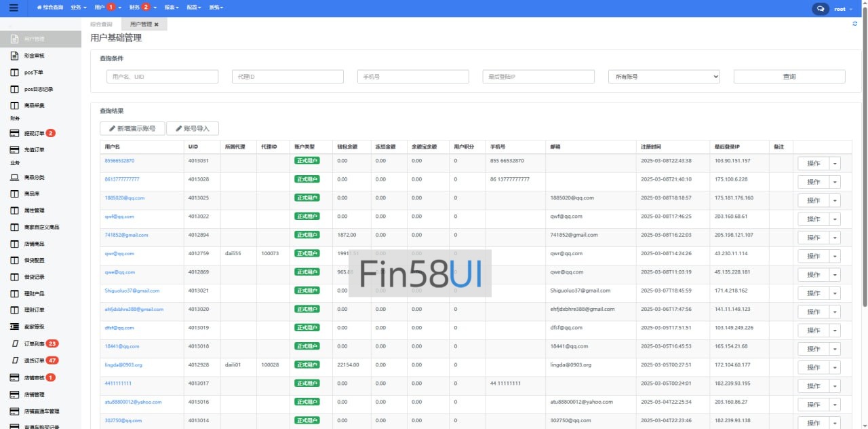Toggle the hamburger sidebar menu
868x429 pixels.
click(14, 8)
